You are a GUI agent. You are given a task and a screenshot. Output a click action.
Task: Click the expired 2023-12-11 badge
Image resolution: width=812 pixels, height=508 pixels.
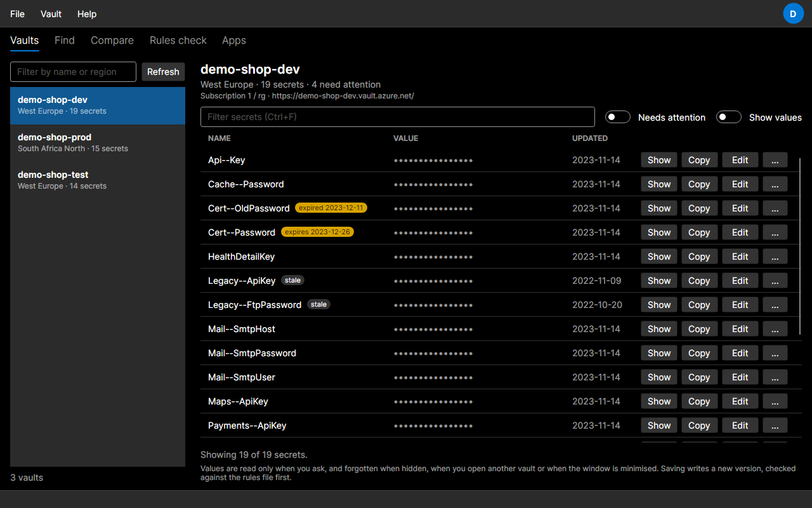(x=331, y=208)
